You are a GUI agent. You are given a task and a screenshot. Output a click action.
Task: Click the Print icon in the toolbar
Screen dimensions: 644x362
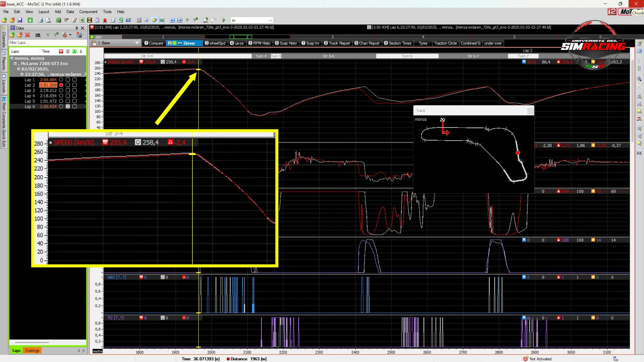[x=40, y=20]
